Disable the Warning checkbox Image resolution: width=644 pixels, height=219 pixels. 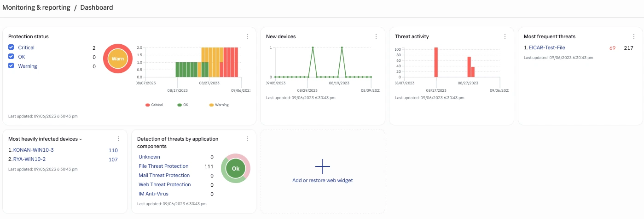(11, 66)
